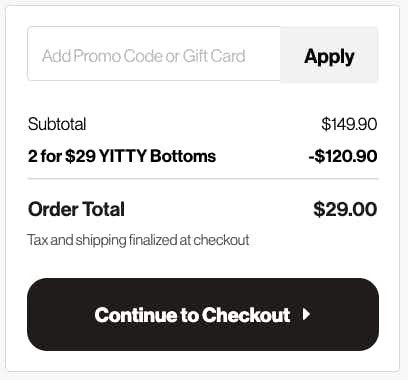This screenshot has height=380, width=408.
Task: Select the Order Total label
Action: (x=76, y=209)
